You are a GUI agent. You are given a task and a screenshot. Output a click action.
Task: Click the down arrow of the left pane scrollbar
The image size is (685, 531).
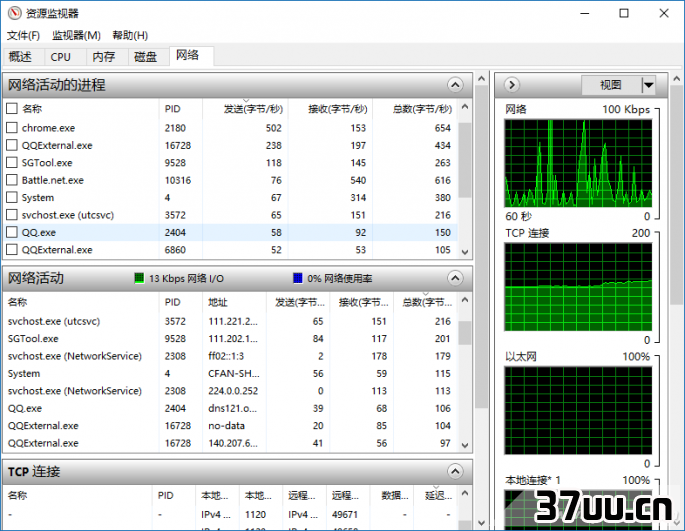481,523
